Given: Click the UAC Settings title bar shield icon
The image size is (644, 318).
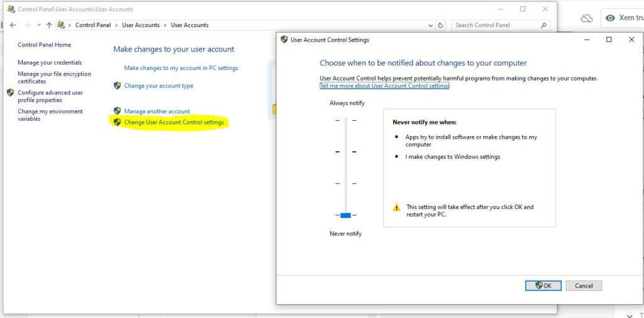Looking at the screenshot, I should pyautogui.click(x=284, y=40).
